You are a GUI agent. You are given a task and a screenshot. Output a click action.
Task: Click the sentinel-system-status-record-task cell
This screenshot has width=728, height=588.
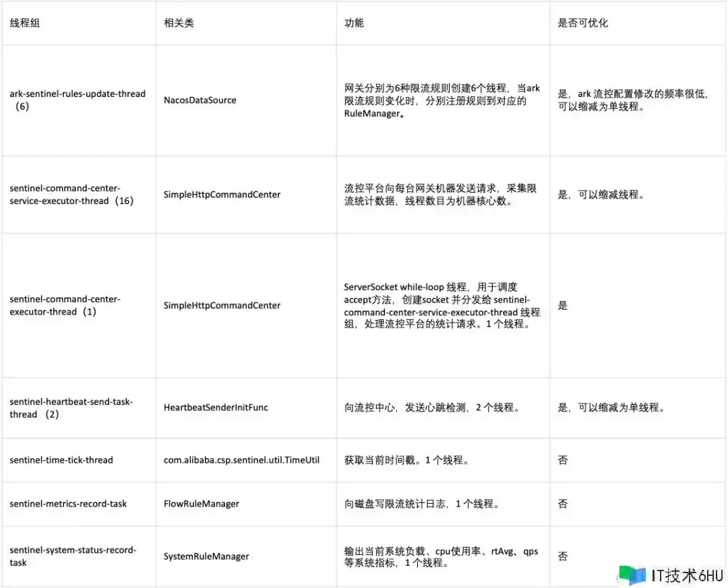(73, 556)
